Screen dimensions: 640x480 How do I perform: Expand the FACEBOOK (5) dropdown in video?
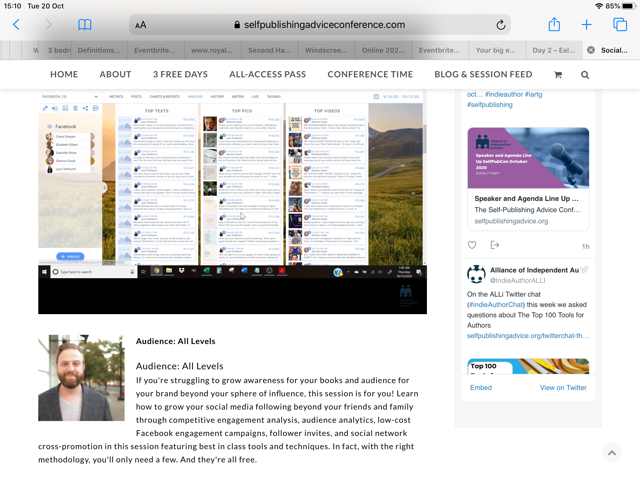click(x=96, y=97)
